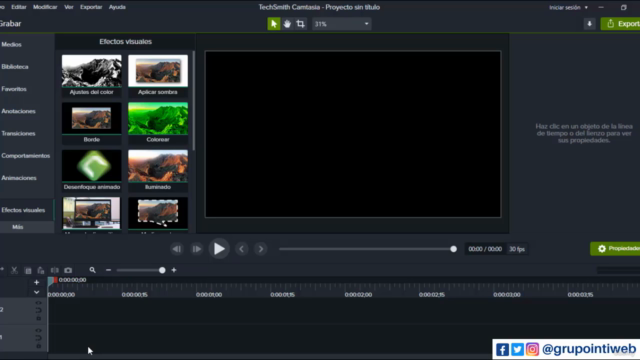Switch to the Anotaciones tab
Screen dimensions: 640x360
pos(18,111)
